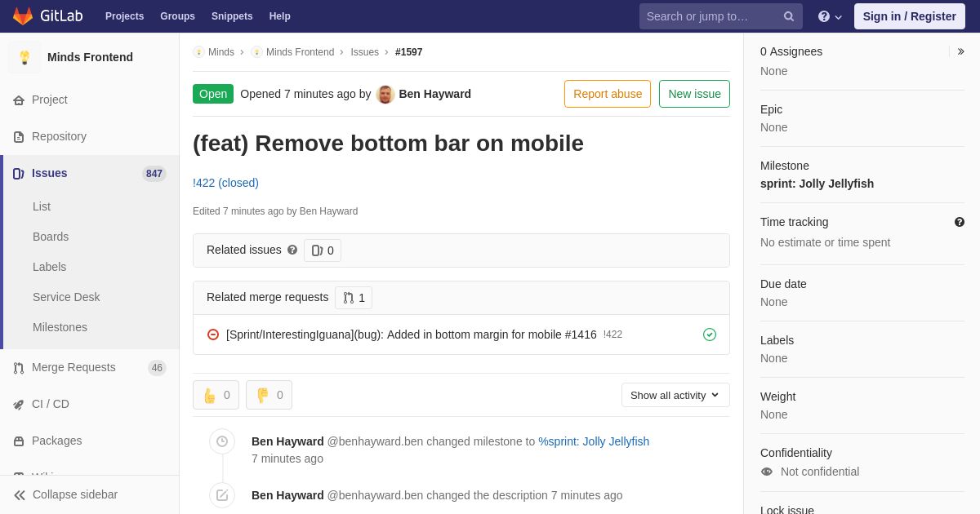Screen dimensions: 980x514
Task: Open the %sprint: Jolly Jellyfish activity link
Action: 594,441
